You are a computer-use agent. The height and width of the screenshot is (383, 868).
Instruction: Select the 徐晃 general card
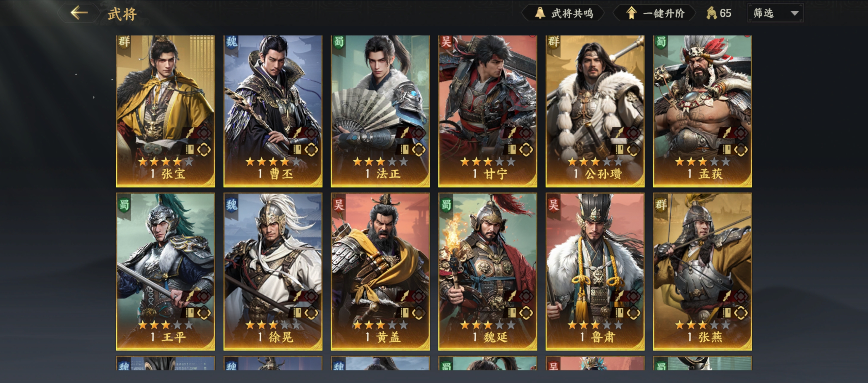pyautogui.click(x=273, y=271)
